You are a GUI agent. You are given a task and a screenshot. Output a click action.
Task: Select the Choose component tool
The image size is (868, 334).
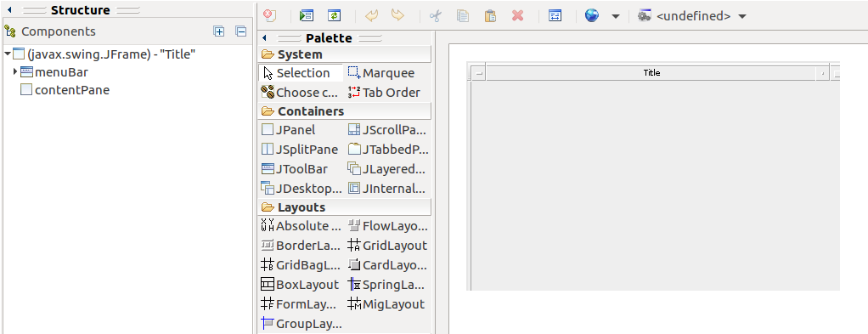[300, 93]
